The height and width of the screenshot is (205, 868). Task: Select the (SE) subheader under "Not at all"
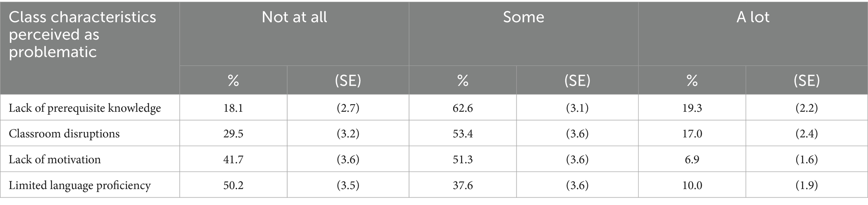point(348,81)
